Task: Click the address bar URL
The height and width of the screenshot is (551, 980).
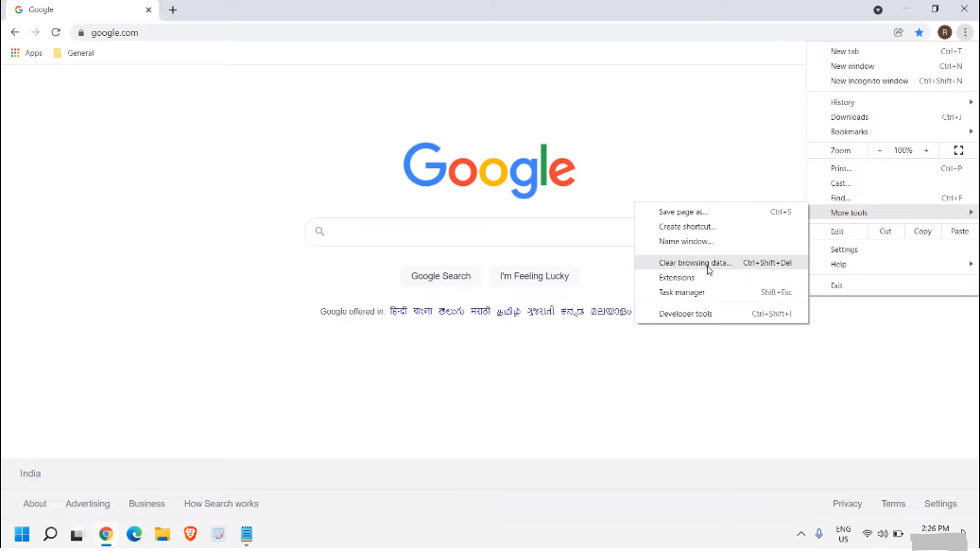Action: point(114,32)
